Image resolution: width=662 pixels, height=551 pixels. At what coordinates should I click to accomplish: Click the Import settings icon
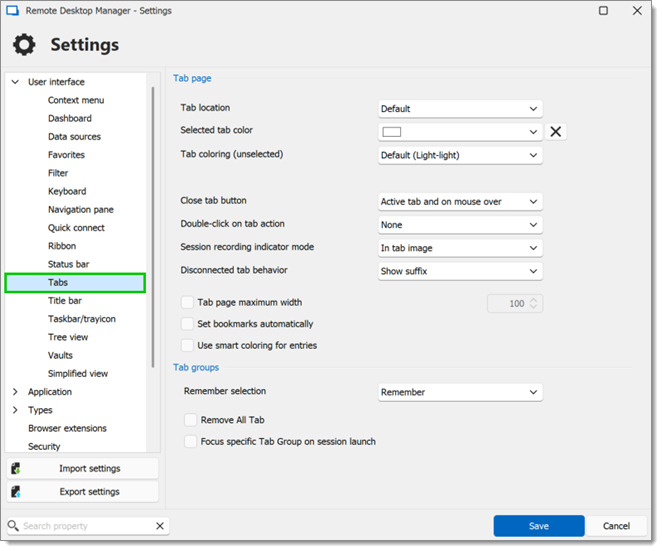coord(16,469)
